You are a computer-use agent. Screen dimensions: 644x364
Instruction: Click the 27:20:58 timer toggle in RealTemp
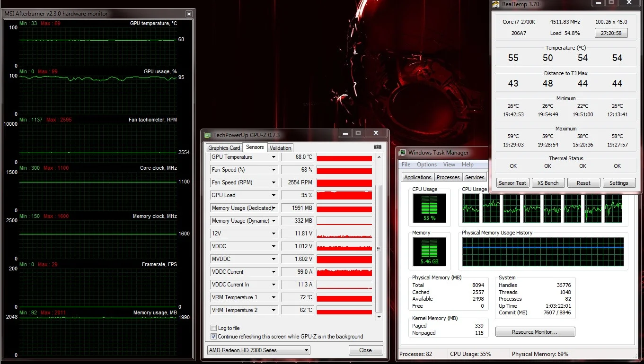[611, 33]
